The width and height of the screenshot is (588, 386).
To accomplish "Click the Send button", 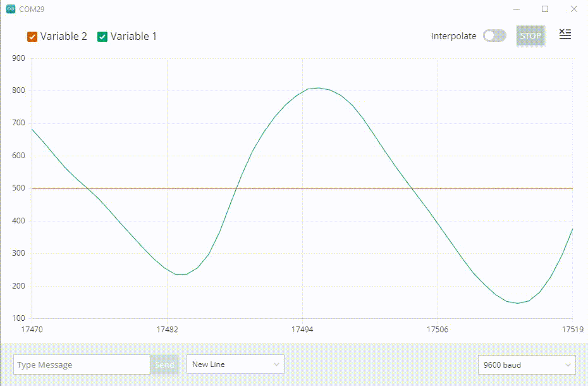I will pyautogui.click(x=164, y=365).
